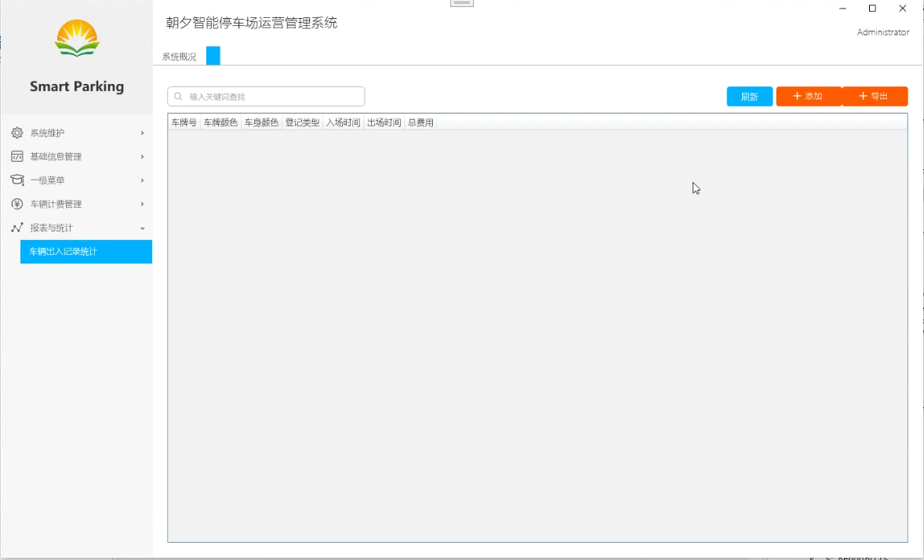
Task: Click the 入场时间 column header
Action: click(x=343, y=122)
